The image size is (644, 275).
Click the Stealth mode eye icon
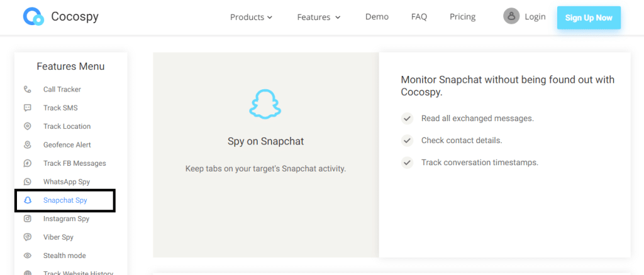click(28, 256)
